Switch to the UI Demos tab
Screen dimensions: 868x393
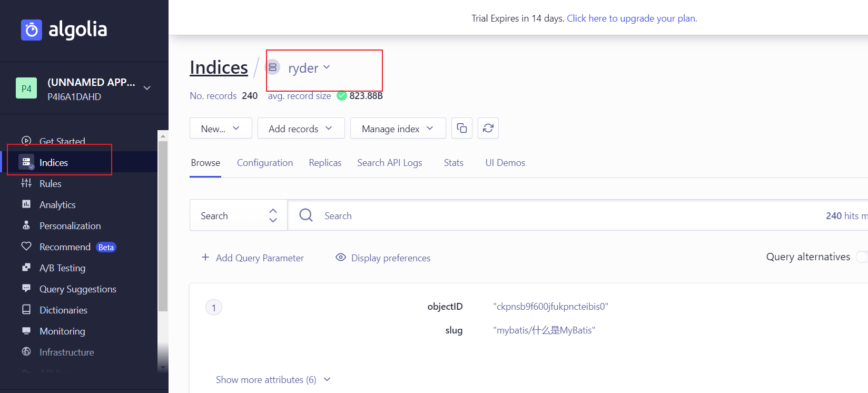click(x=505, y=163)
